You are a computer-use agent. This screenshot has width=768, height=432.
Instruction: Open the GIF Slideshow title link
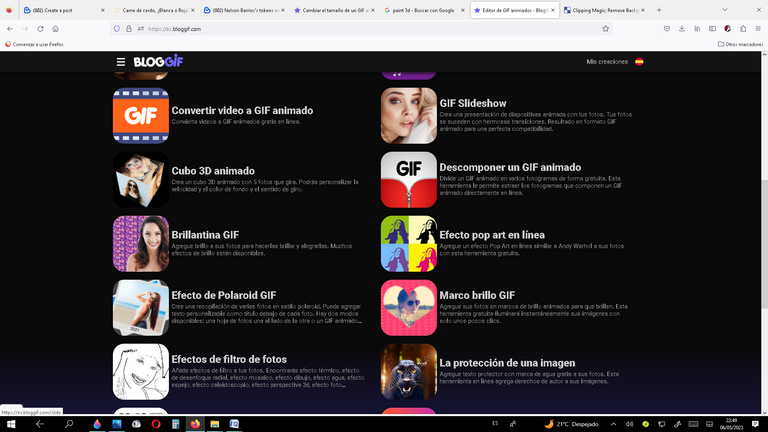click(473, 103)
